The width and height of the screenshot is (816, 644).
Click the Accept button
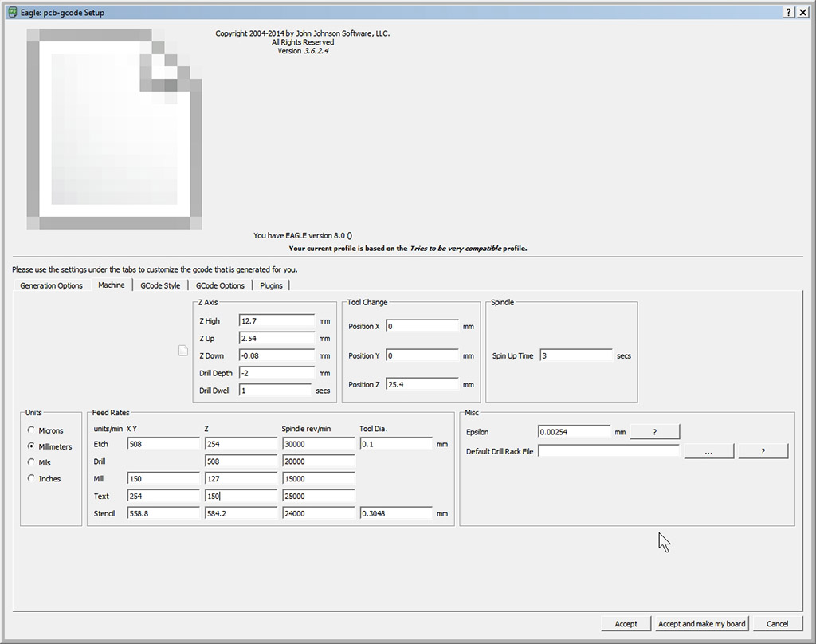(x=626, y=624)
